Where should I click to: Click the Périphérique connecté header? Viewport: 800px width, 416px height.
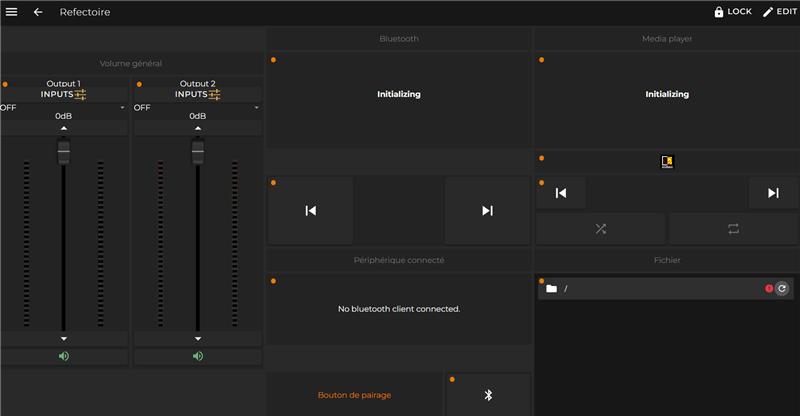(399, 260)
